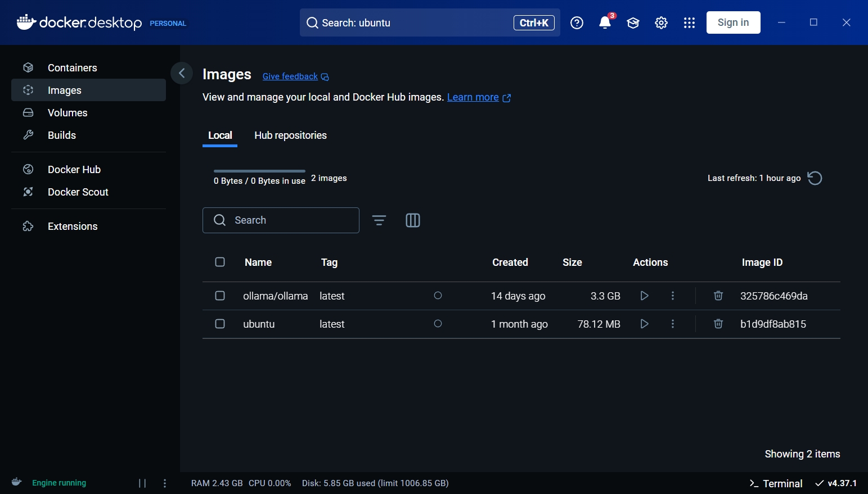
Task: Click the version v4.37.1 indicator
Action: 836,483
